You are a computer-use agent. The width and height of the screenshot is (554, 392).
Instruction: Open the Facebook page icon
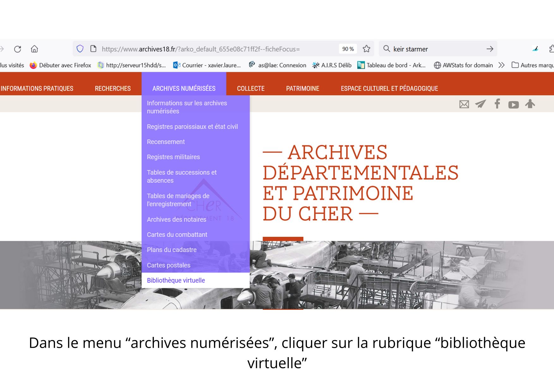tap(497, 104)
